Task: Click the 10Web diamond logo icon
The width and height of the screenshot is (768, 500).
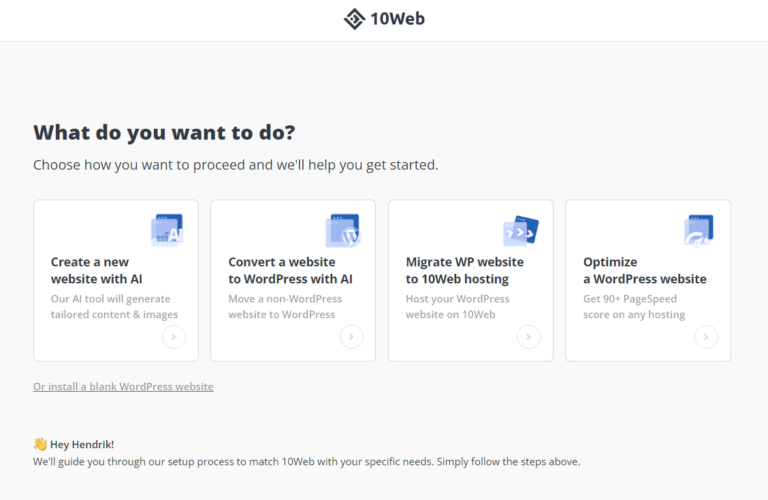Action: 354,19
